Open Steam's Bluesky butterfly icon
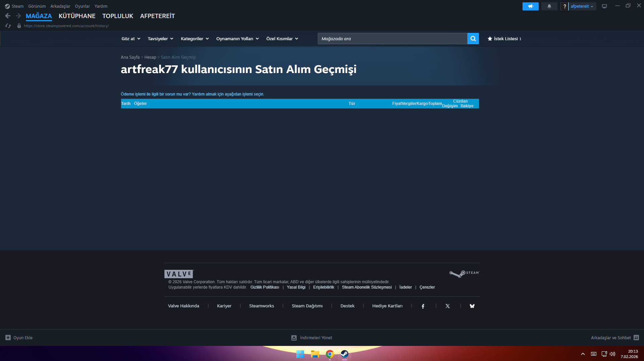The height and width of the screenshot is (361, 644). [x=472, y=306]
